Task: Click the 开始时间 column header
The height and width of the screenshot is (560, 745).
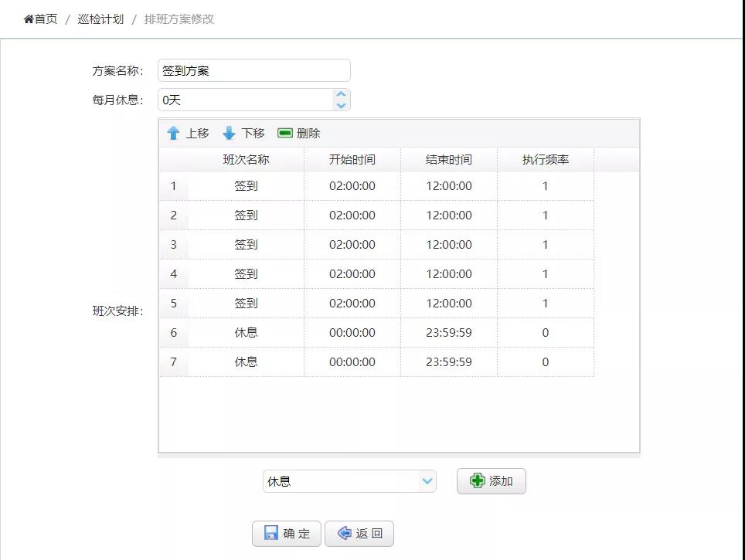Action: coord(352,160)
